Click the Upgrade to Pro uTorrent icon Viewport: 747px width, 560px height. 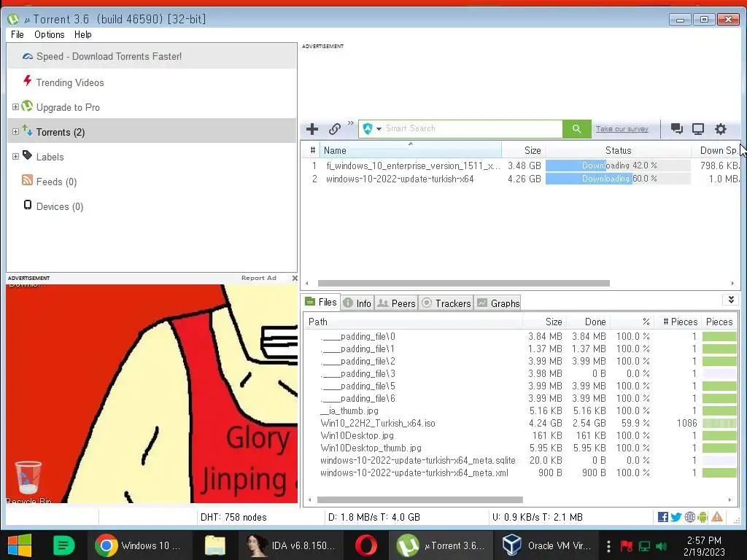click(x=27, y=106)
